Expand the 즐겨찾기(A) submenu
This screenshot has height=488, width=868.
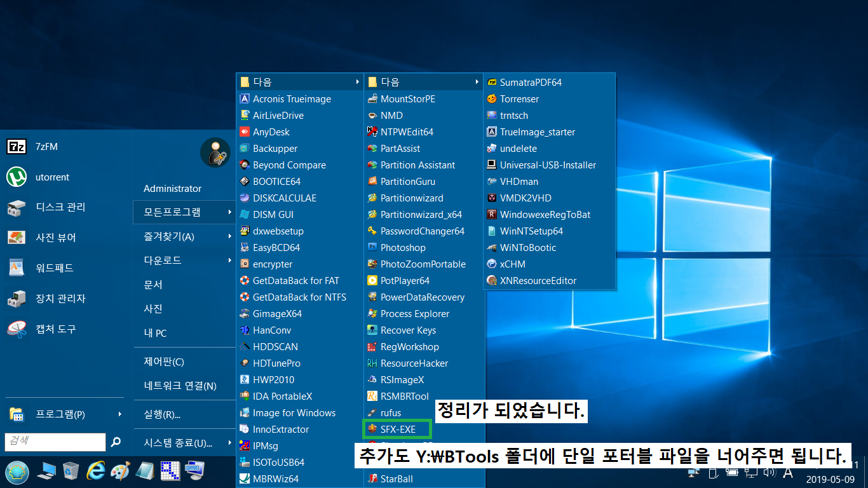pos(184,236)
